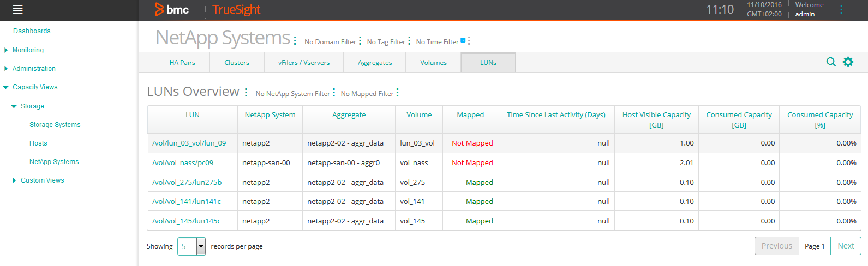Click the TrueSight product title

point(236,10)
